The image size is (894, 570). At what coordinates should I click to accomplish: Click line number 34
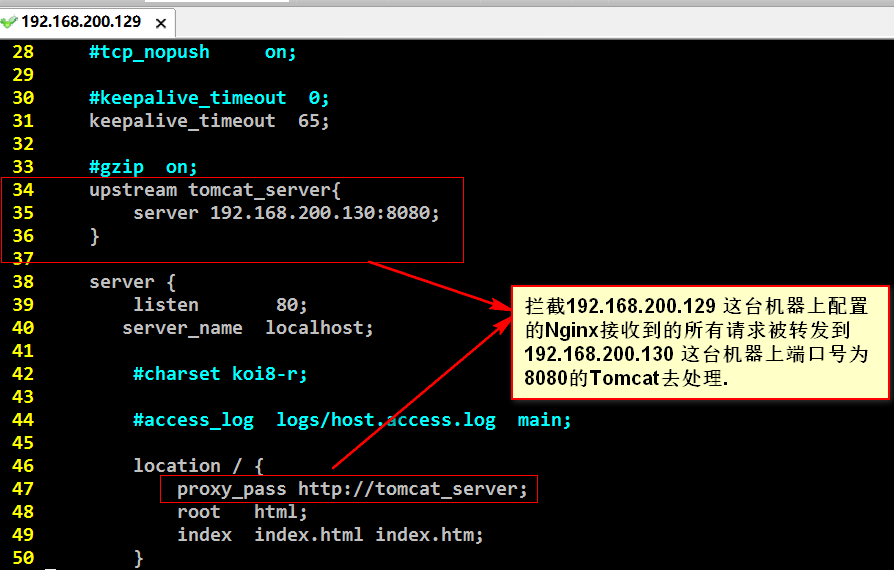[x=23, y=190]
